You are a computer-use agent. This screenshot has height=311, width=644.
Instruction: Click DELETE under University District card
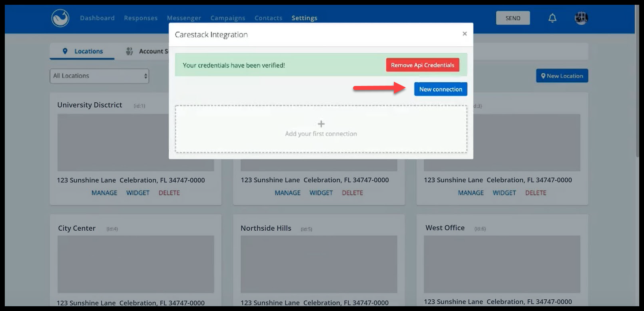click(x=169, y=193)
